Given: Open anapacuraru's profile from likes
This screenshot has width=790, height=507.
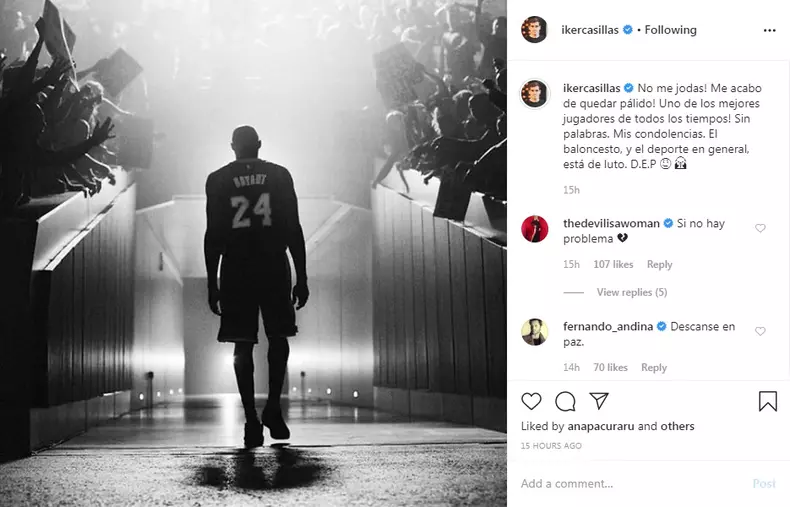Looking at the screenshot, I should (601, 426).
